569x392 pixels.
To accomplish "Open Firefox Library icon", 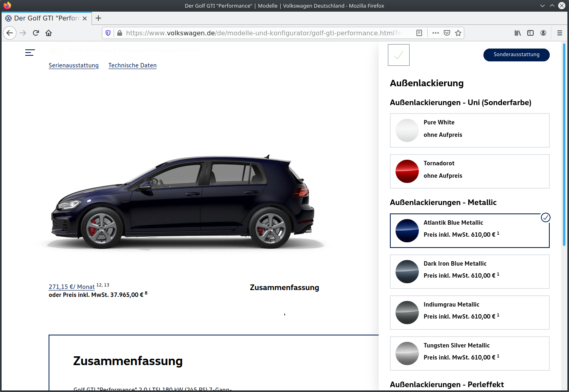I will click(x=518, y=33).
